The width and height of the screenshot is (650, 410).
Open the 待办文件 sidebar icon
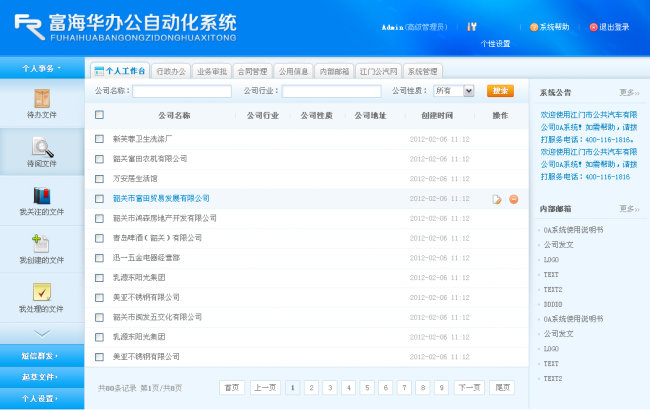point(42,99)
